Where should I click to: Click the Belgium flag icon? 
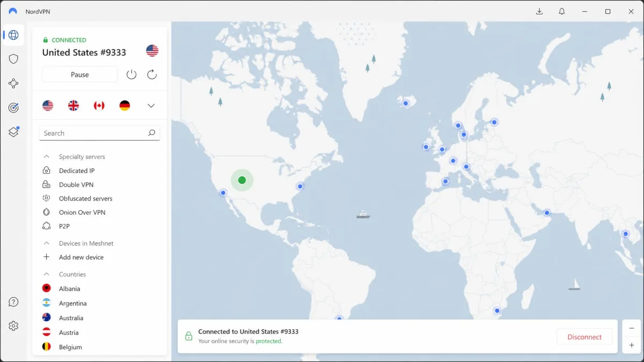[47, 347]
